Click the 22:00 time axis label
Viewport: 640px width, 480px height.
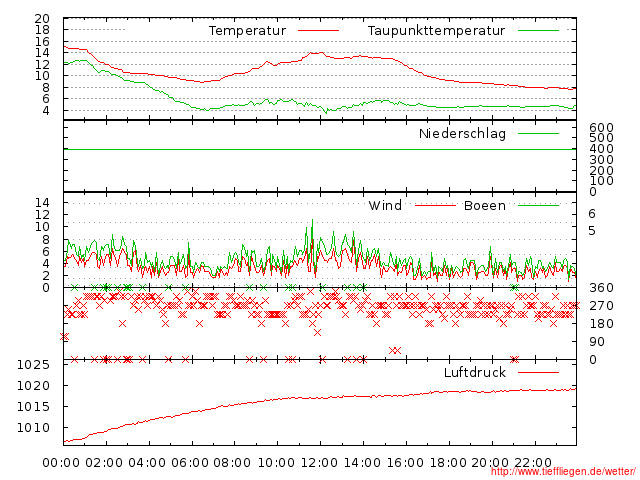[x=533, y=463]
